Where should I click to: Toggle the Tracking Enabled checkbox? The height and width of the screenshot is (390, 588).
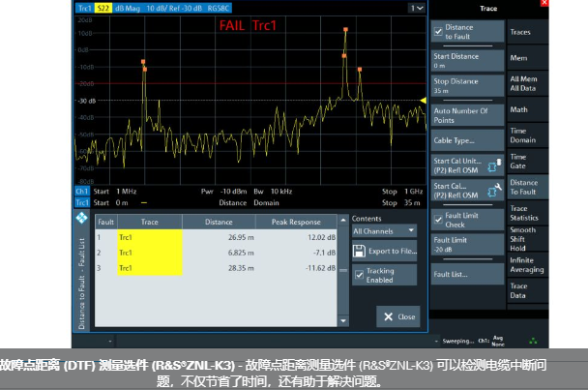[x=359, y=275]
